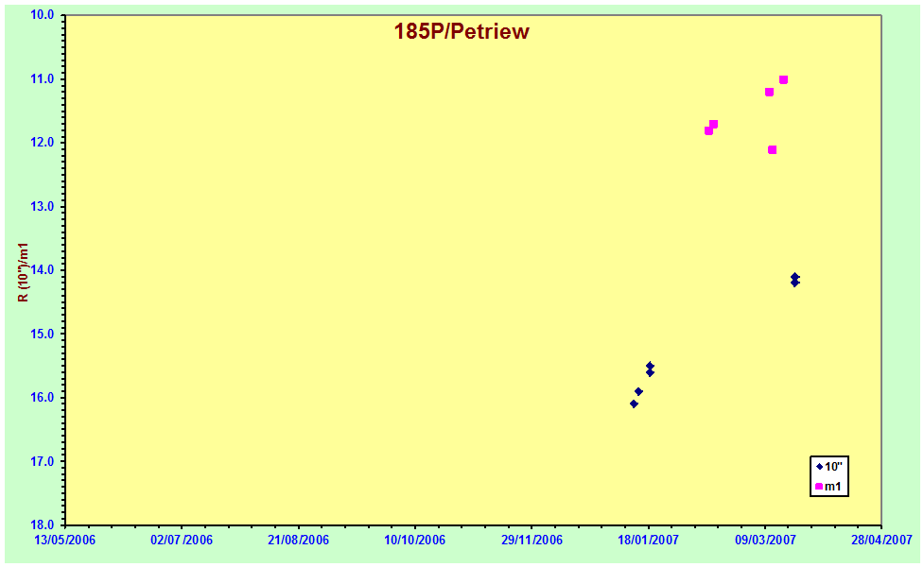The image size is (924, 567).
Task: Click the 29/11/2006 date label
Action: (x=532, y=540)
